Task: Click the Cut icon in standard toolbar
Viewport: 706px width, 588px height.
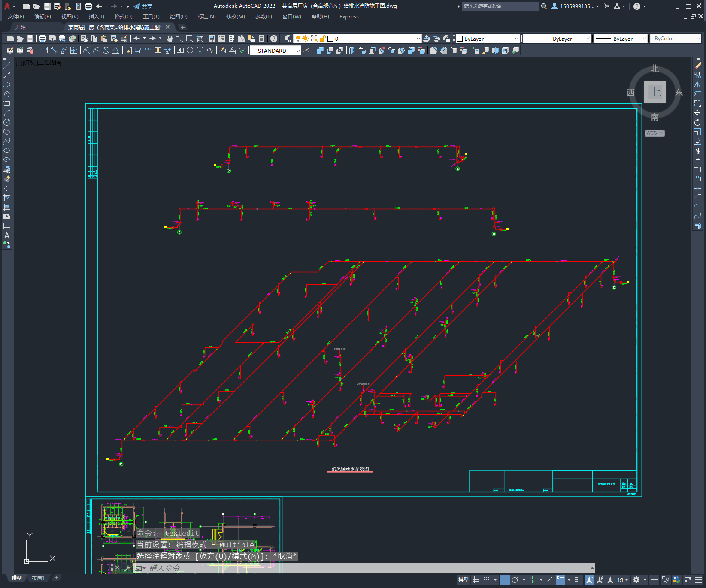Action: pos(85,39)
